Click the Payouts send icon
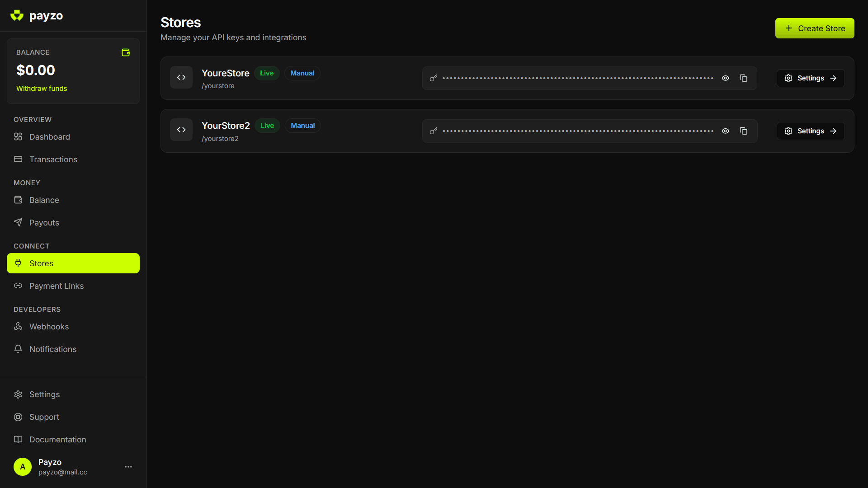Screen dimensions: 868x488 18,222
